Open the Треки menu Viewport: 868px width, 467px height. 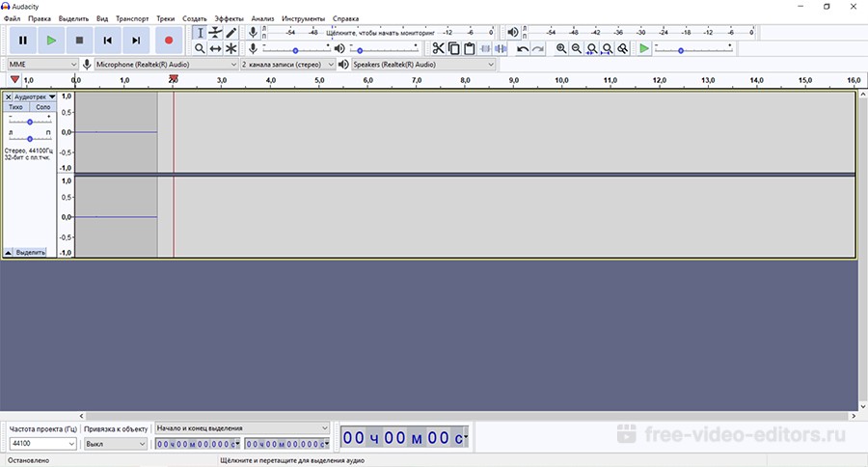[x=165, y=18]
